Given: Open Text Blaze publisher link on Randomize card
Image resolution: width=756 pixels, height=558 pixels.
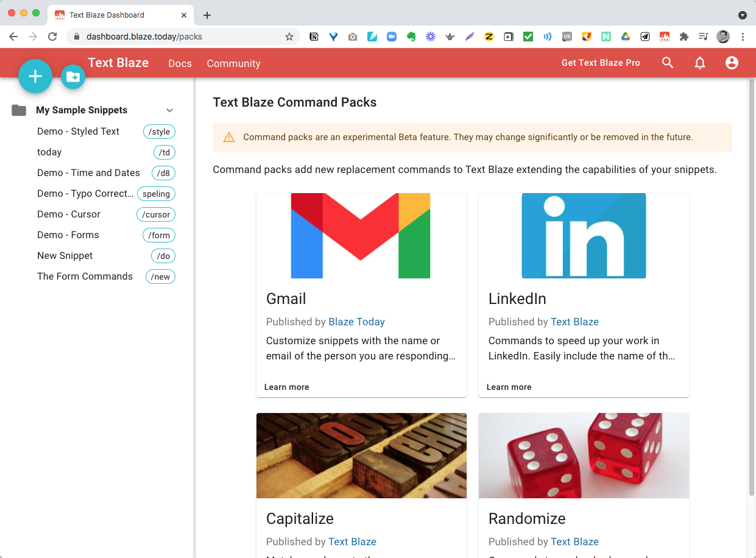Looking at the screenshot, I should click(574, 542).
